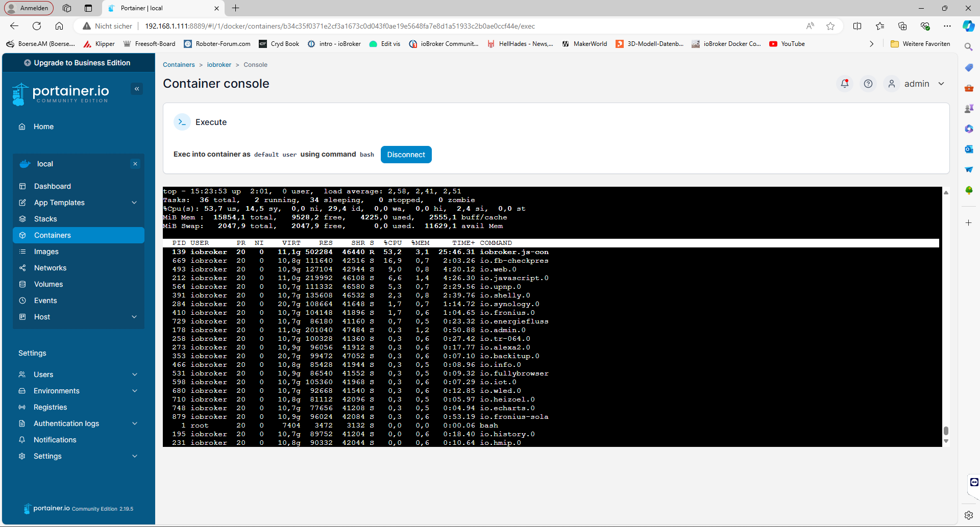
Task: Expand App Templates menu
Action: pos(134,203)
